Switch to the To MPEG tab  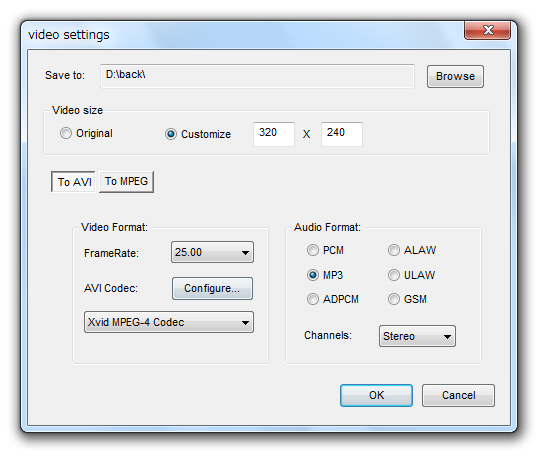tap(126, 182)
